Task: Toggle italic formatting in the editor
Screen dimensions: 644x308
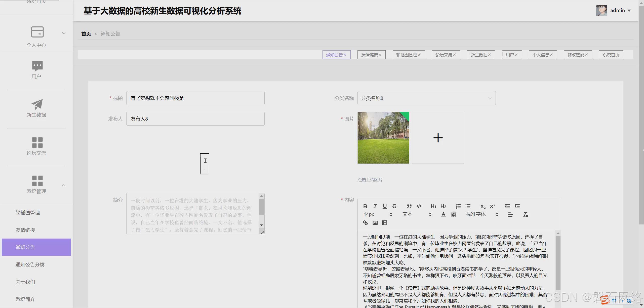Action: point(375,206)
